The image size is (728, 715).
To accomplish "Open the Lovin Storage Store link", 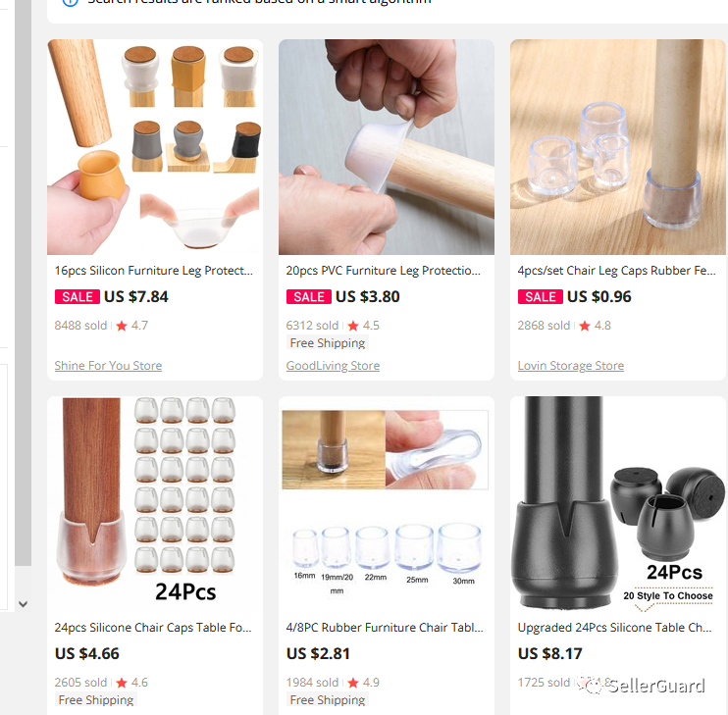I will pyautogui.click(x=571, y=366).
